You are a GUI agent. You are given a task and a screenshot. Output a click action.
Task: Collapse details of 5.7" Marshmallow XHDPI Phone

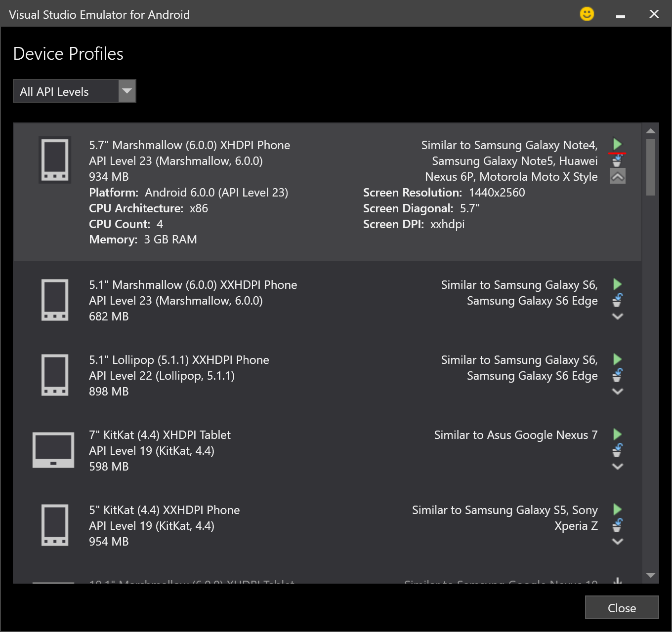coord(618,176)
